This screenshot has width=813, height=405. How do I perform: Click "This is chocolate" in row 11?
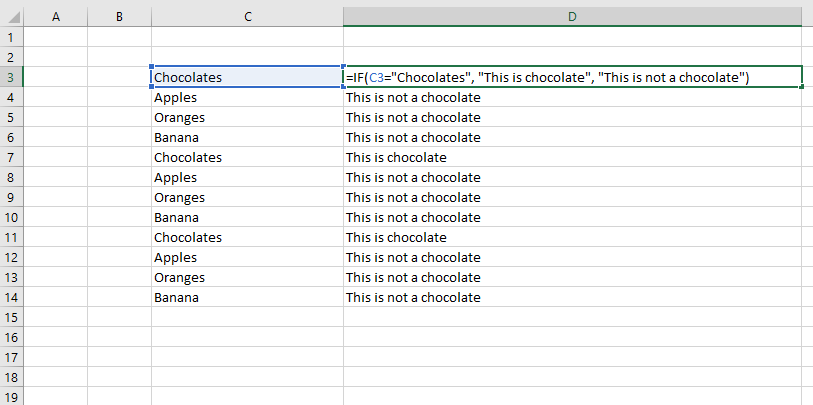pos(396,237)
